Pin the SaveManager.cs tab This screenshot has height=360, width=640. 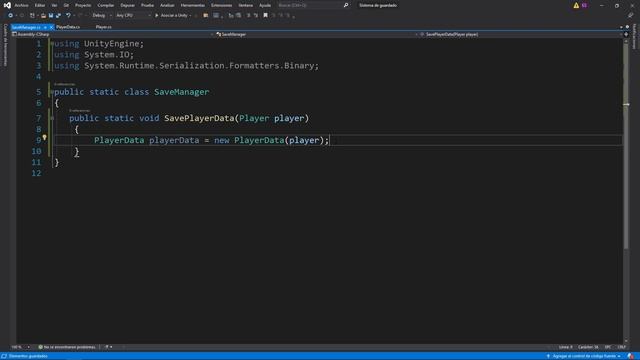pos(45,27)
